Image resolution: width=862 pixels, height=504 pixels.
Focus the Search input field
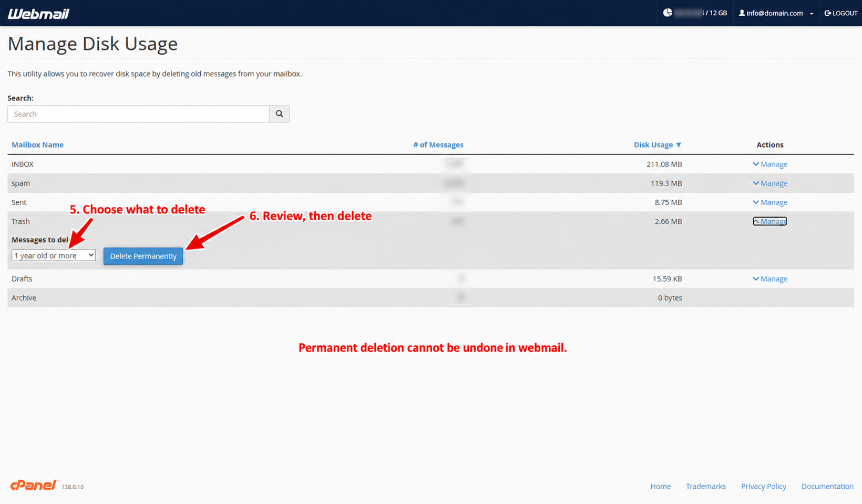[138, 114]
